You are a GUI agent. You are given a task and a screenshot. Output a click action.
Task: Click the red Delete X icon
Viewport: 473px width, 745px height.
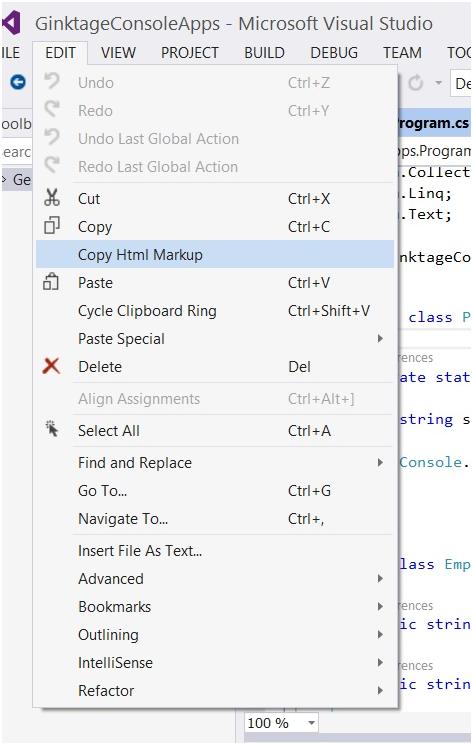[51, 366]
